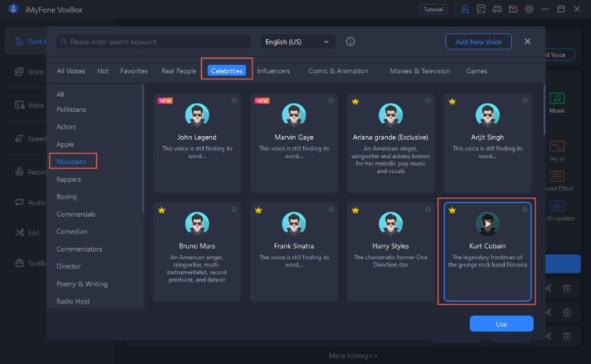Favorite the Frank Sinatra voice star
Image resolution: width=591 pixels, height=364 pixels.
coord(331,209)
